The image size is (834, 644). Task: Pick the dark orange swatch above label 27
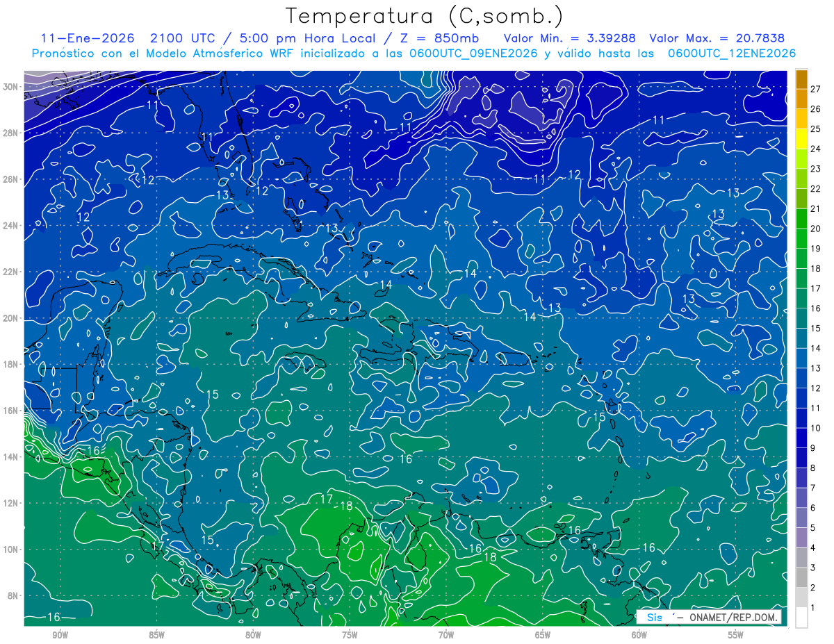[801, 79]
